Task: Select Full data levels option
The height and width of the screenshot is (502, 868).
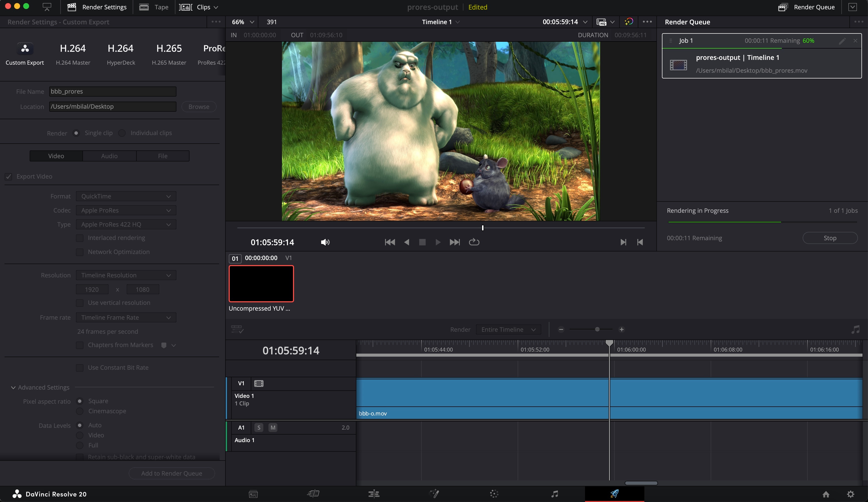Action: coord(80,445)
